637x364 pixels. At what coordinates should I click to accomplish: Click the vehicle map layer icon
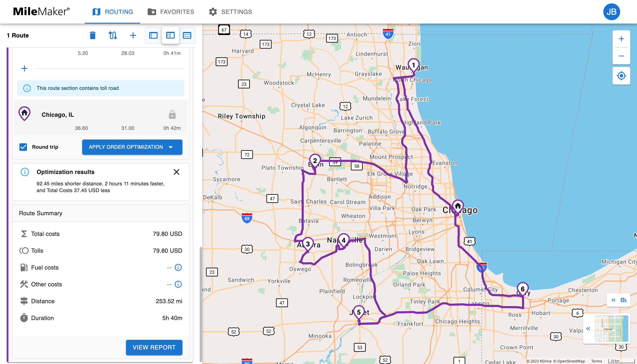(624, 300)
